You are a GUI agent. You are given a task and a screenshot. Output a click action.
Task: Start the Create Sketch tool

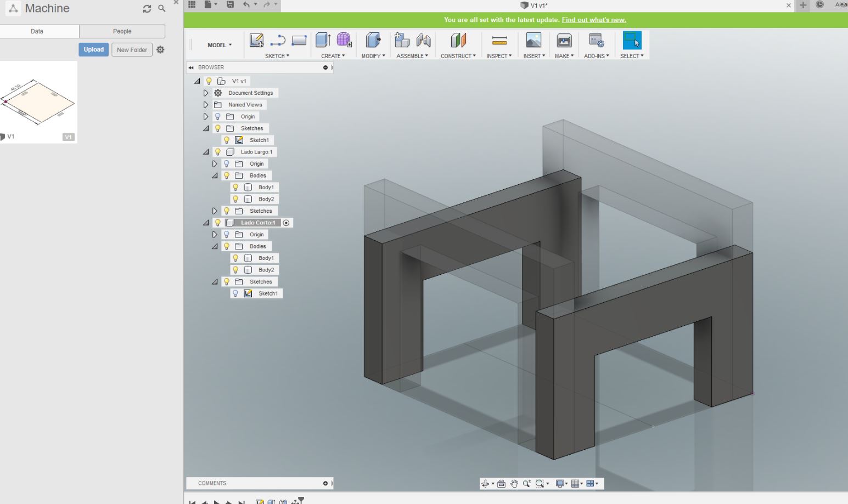click(x=256, y=40)
